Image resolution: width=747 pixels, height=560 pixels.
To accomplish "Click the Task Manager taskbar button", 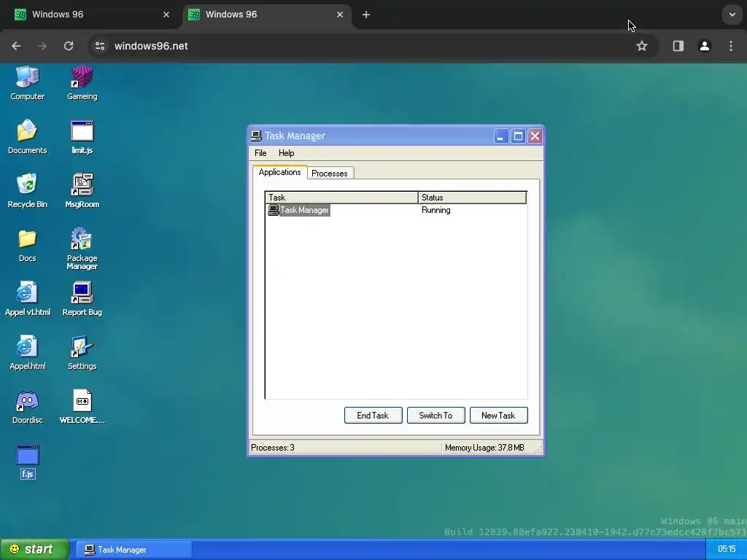I will (134, 550).
